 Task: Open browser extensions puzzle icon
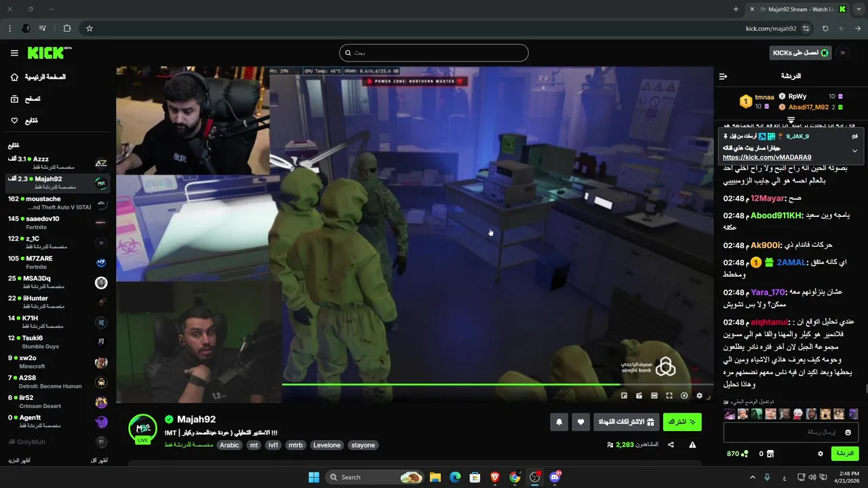point(66,28)
